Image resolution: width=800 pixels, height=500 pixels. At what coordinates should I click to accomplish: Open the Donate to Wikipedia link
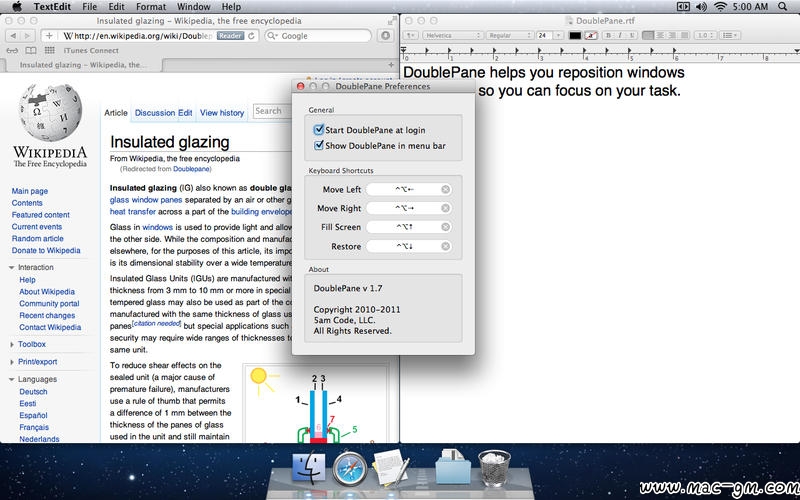pos(46,251)
